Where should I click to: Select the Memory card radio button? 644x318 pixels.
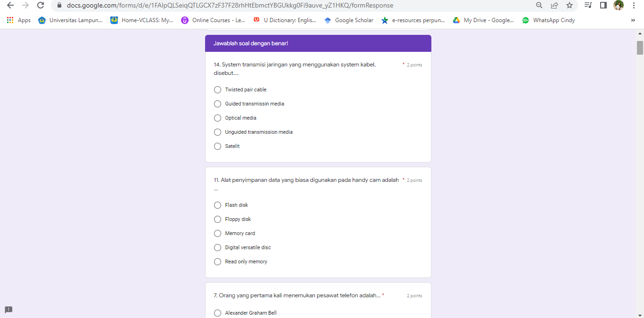pyautogui.click(x=217, y=233)
